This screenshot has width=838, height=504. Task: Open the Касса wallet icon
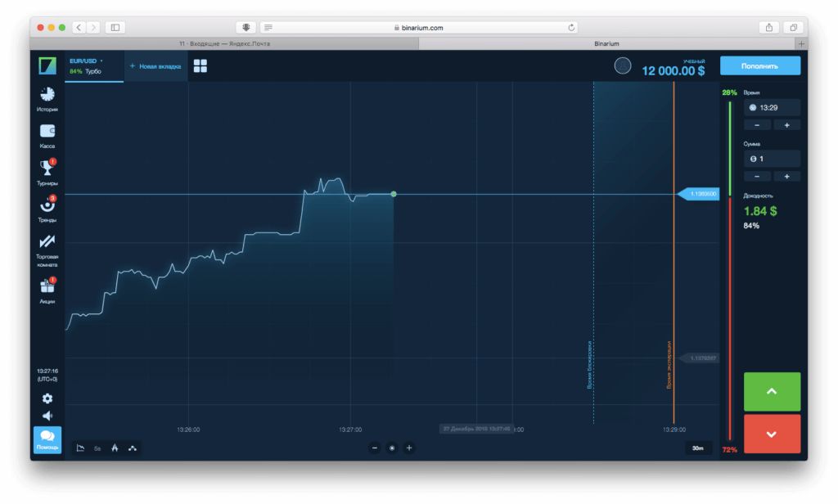(x=47, y=131)
